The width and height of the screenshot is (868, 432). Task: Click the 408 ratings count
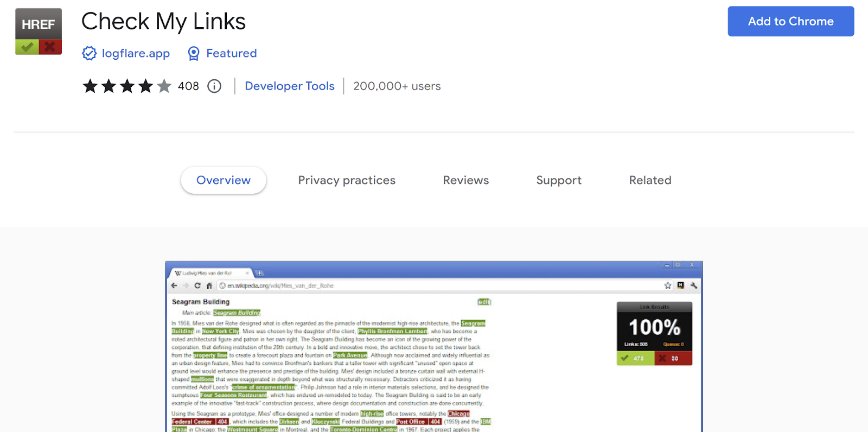(188, 86)
